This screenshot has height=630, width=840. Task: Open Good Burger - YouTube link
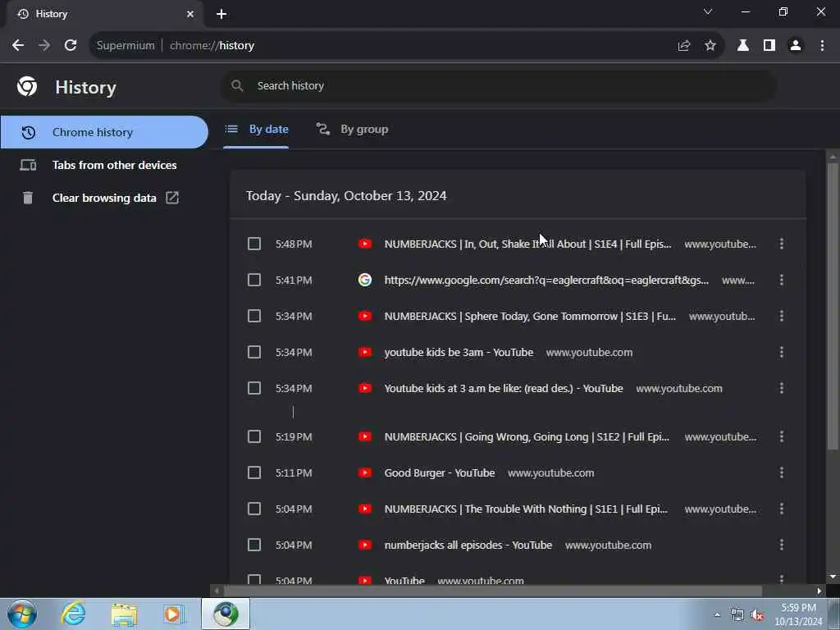(x=440, y=472)
